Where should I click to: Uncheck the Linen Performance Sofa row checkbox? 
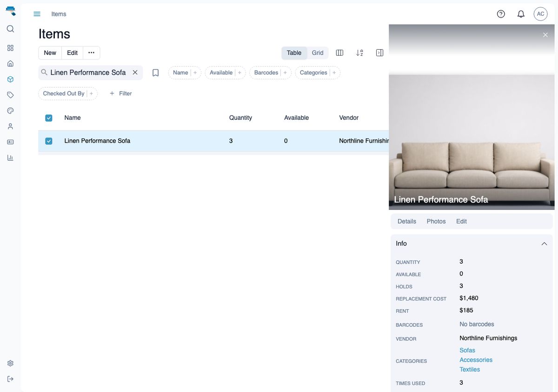coord(49,141)
